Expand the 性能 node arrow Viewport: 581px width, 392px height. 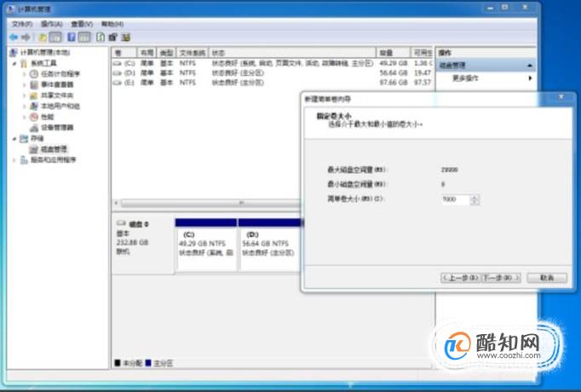[25, 117]
